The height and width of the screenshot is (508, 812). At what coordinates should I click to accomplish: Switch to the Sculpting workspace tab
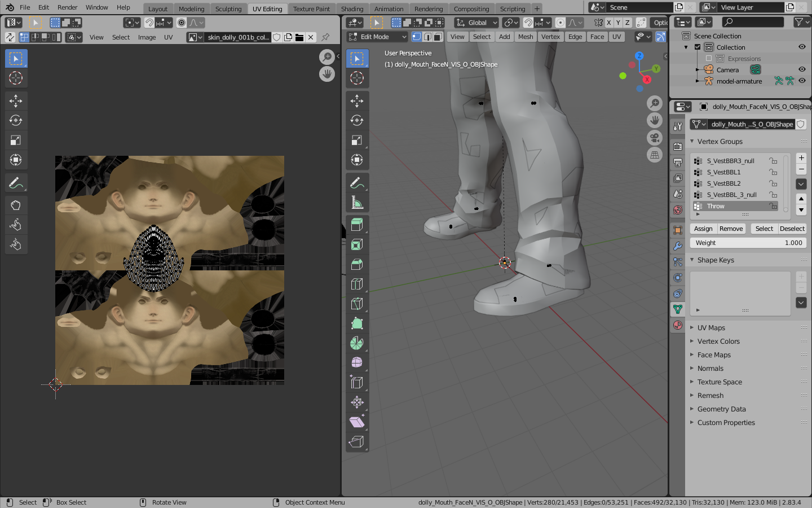228,8
